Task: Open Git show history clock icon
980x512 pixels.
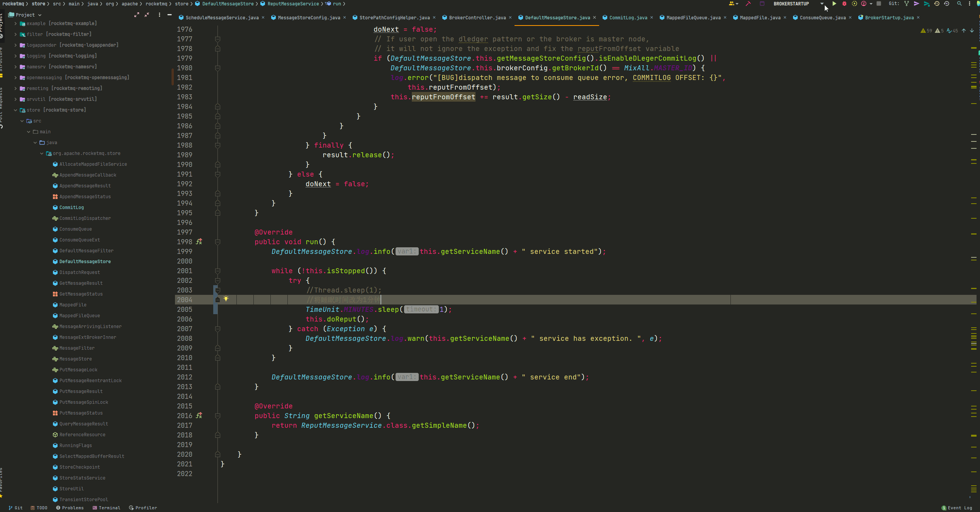Action: coord(937,3)
